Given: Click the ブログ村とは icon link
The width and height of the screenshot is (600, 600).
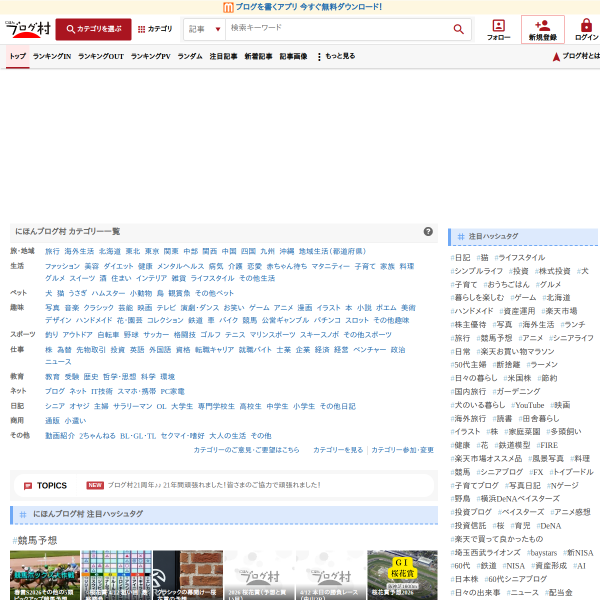Looking at the screenshot, I should (x=576, y=56).
